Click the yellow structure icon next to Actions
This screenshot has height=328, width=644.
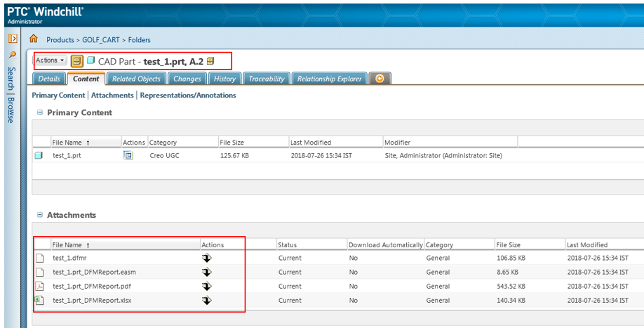pyautogui.click(x=76, y=61)
